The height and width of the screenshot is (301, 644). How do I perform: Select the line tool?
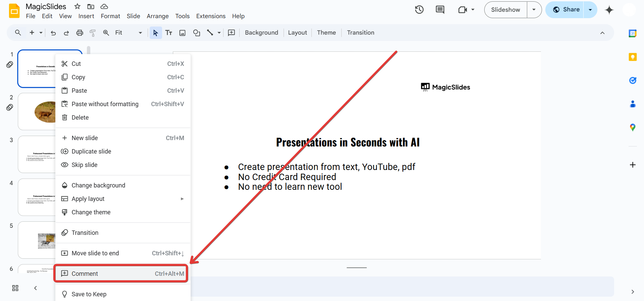pyautogui.click(x=210, y=33)
